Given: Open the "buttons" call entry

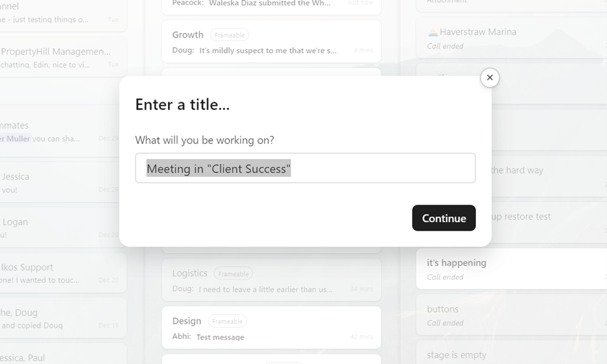Looking at the screenshot, I should pyautogui.click(x=512, y=315).
